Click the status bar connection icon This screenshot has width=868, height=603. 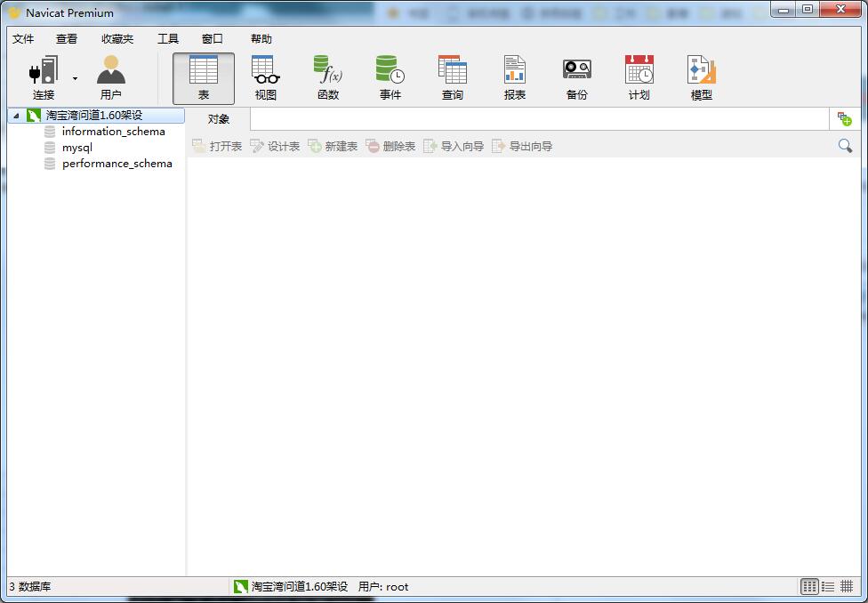[x=240, y=587]
